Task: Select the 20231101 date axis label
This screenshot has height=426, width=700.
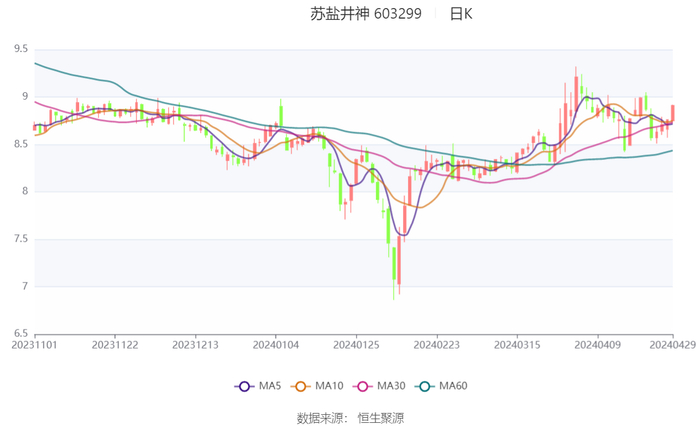Action: click(35, 345)
